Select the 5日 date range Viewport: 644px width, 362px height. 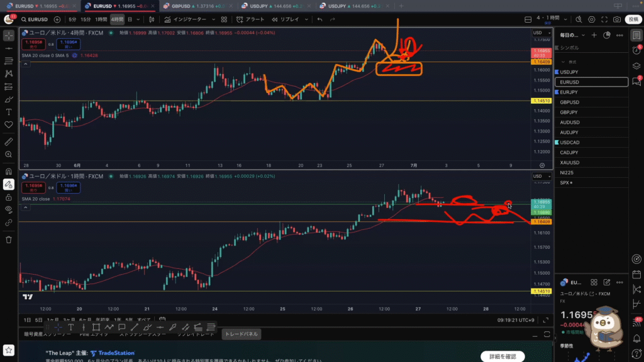(39, 320)
